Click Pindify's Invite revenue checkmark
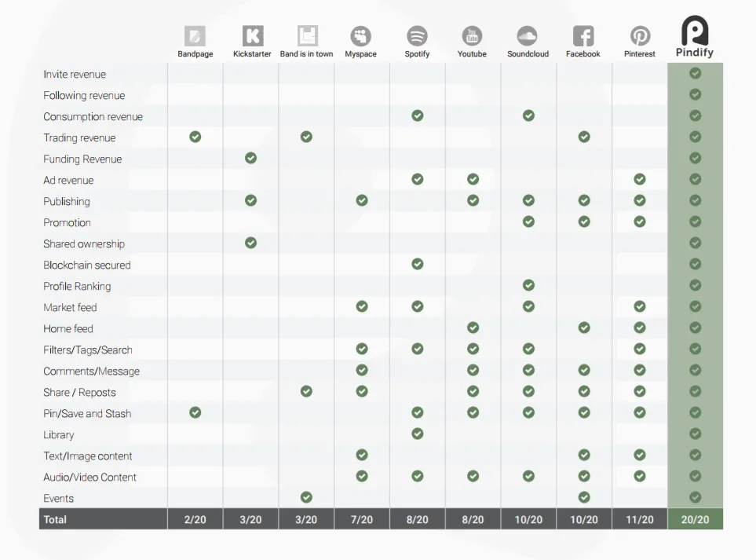The image size is (756, 560). 696,73
